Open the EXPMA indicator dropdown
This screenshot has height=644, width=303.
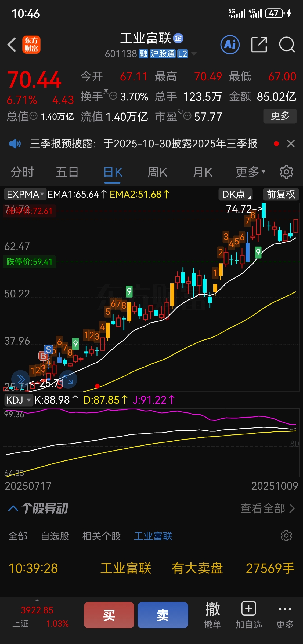pyautogui.click(x=25, y=194)
